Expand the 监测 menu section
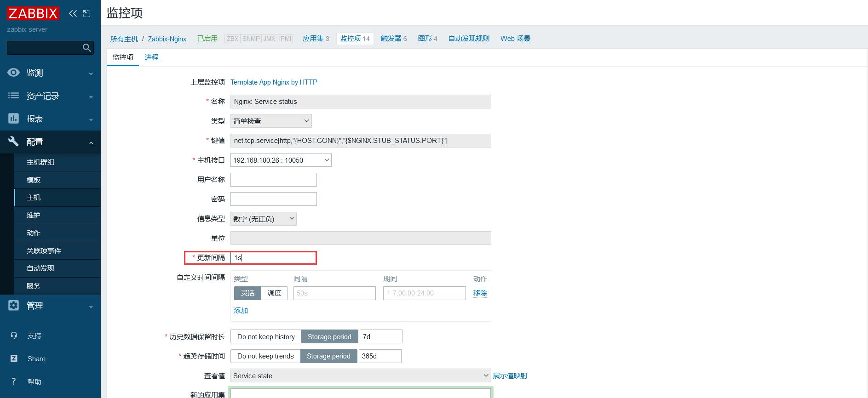 [50, 73]
